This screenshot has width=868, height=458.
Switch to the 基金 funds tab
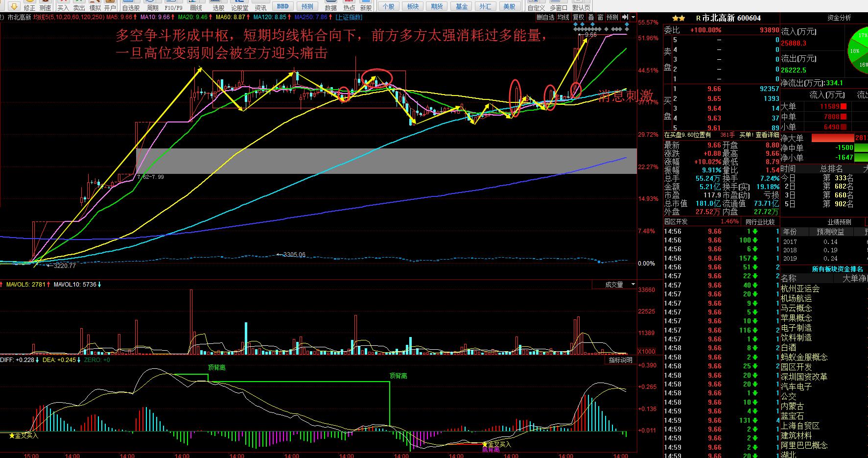461,6
